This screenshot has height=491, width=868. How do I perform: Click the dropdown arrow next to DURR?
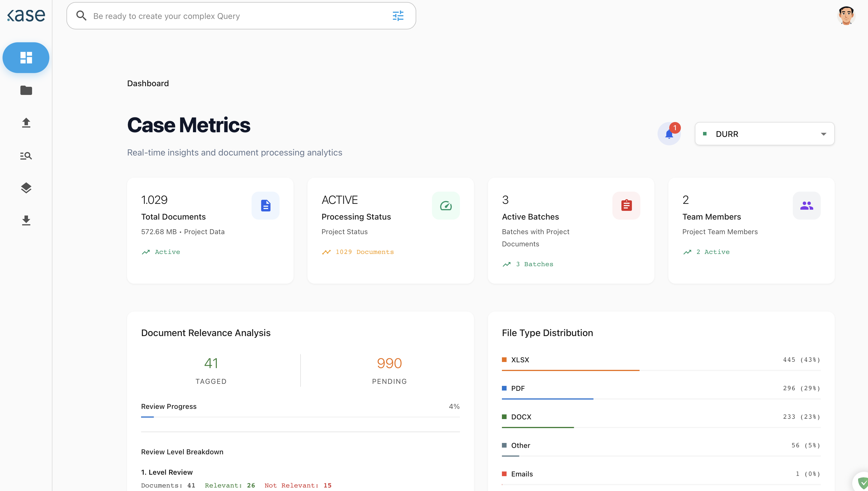point(823,134)
